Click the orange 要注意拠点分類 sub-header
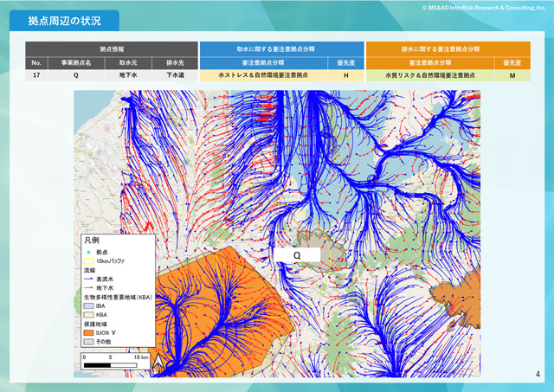Image resolution: width=554 pixels, height=392 pixels. point(430,63)
